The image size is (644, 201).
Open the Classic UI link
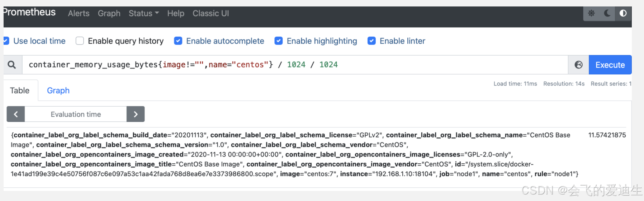[210, 13]
